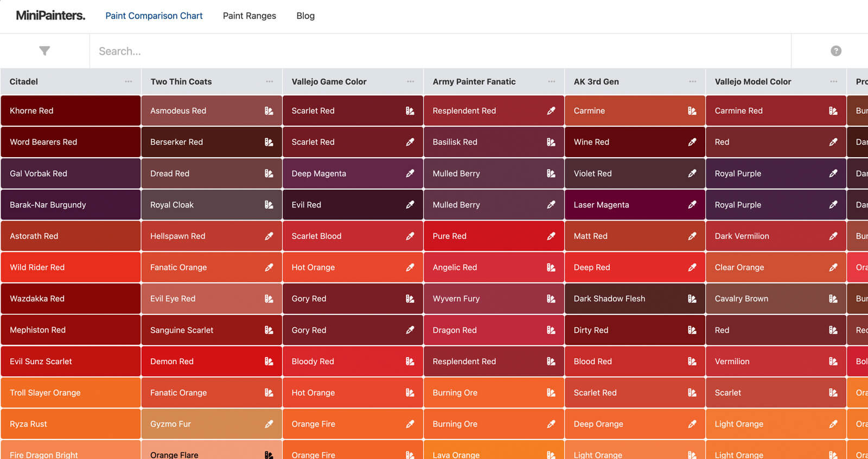The height and width of the screenshot is (459, 868).
Task: Open Vallejo Model Color column options
Action: [833, 82]
